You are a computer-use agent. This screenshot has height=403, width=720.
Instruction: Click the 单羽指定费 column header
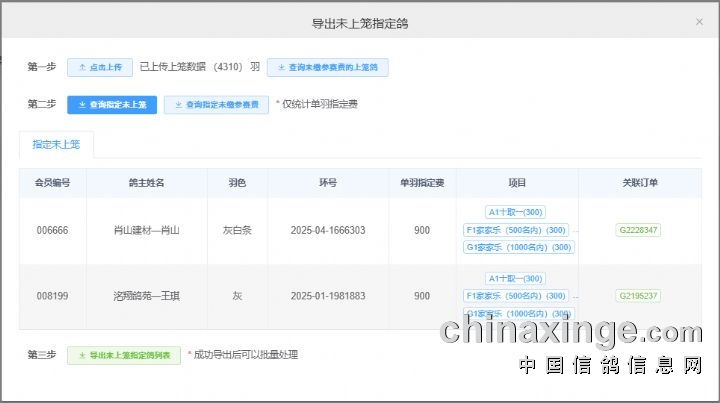click(422, 183)
